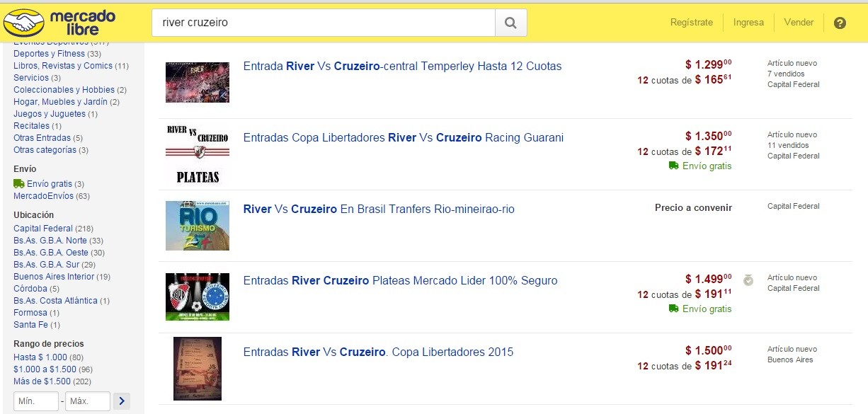
Task: Click the Ingresa sign-in link
Action: (748, 22)
